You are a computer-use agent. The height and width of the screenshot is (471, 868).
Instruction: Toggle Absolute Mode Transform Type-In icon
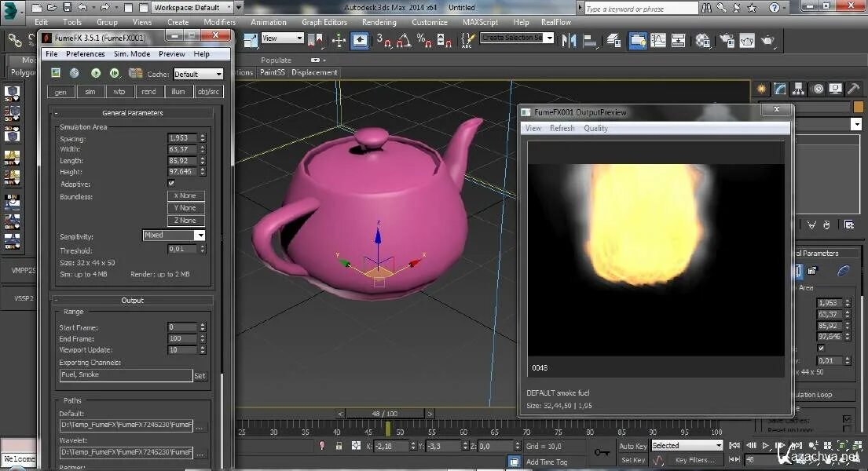pyautogui.click(x=356, y=446)
